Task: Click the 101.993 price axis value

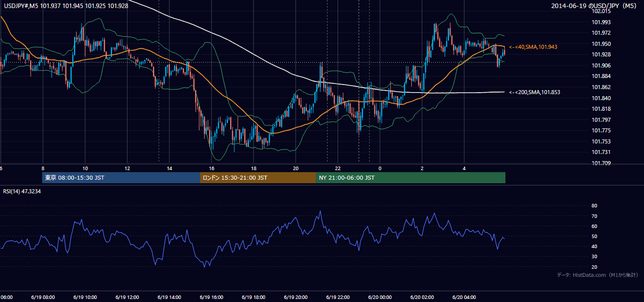Action: tap(601, 22)
